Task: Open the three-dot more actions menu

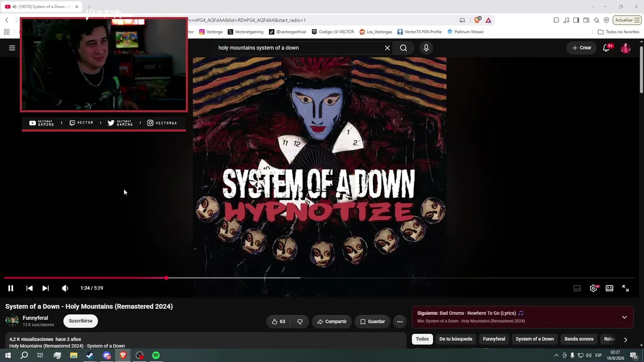Action: click(x=399, y=322)
